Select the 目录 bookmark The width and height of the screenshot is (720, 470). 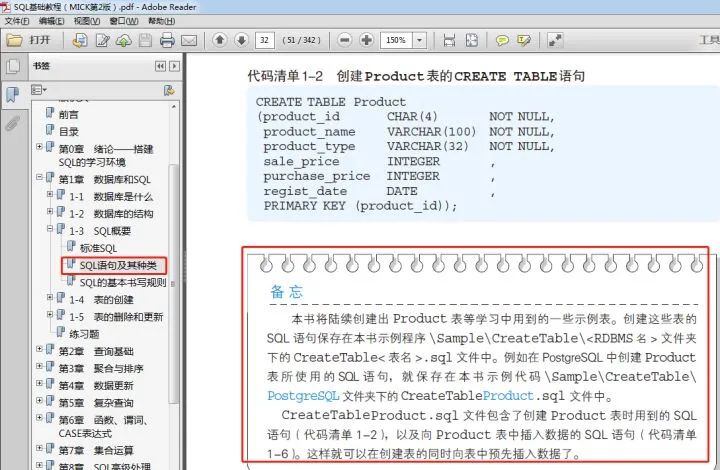tap(68, 132)
